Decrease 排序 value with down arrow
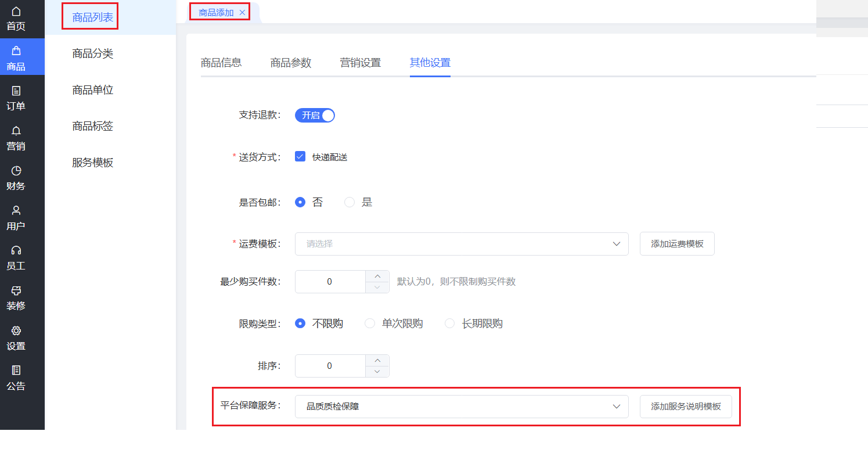The image size is (868, 449). (x=377, y=372)
